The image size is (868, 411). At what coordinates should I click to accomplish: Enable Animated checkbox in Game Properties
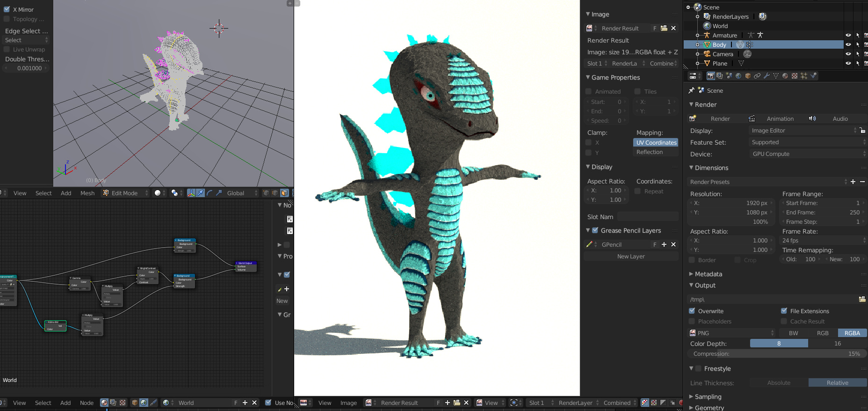[589, 91]
